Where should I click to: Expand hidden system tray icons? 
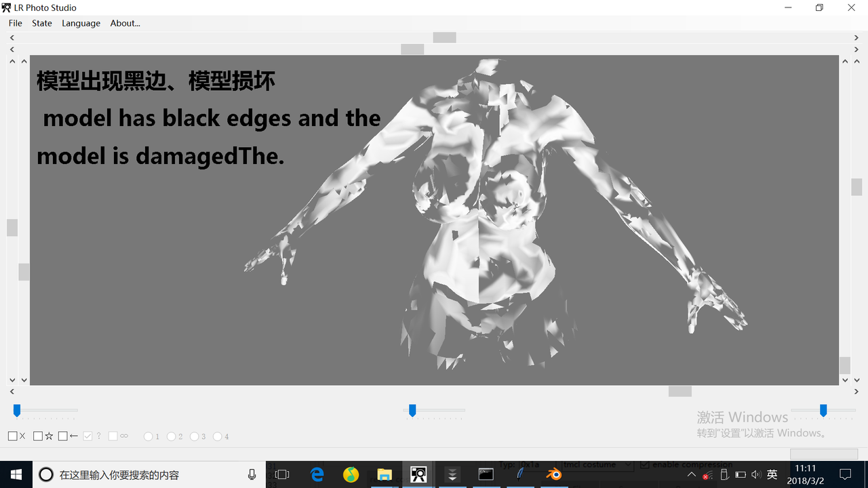pos(691,474)
